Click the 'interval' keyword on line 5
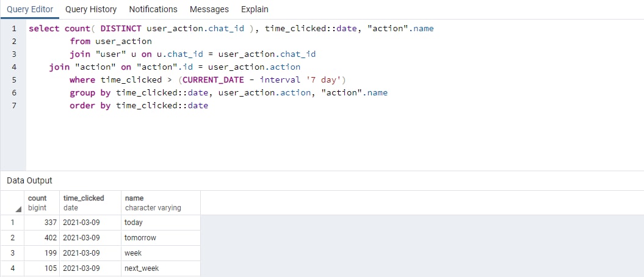644x277 pixels. point(280,79)
